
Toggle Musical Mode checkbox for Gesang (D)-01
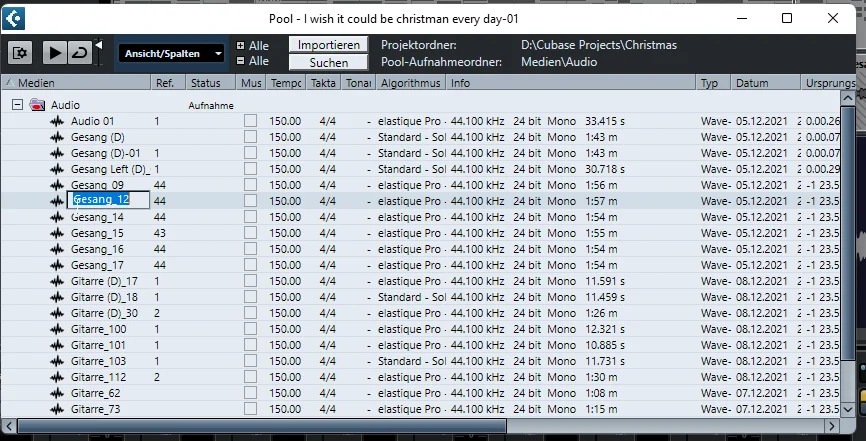pyautogui.click(x=251, y=153)
